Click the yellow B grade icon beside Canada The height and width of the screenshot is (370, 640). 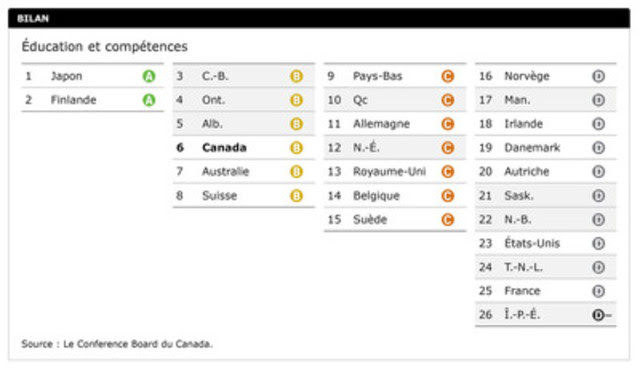click(x=296, y=148)
